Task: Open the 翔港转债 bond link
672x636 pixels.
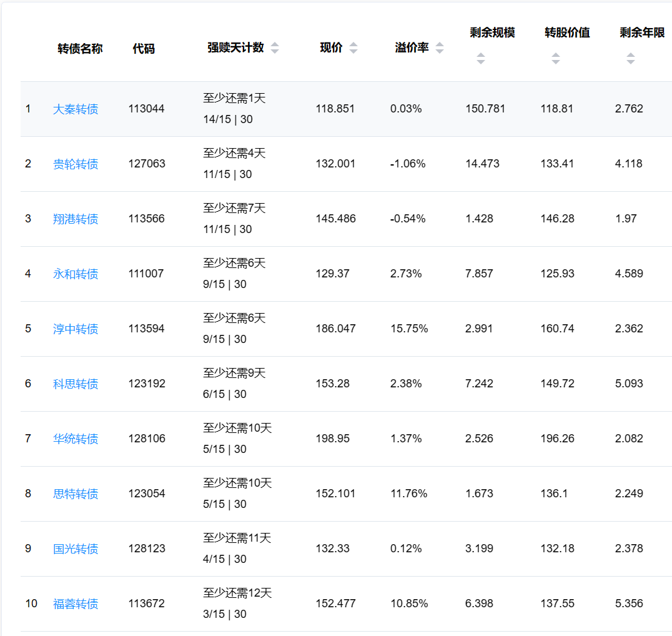Action: tap(76, 219)
